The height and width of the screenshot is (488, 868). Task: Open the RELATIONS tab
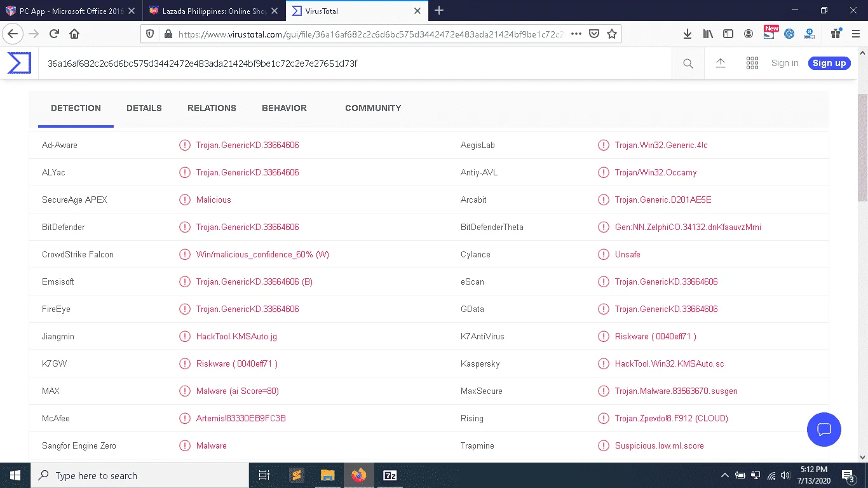(212, 108)
